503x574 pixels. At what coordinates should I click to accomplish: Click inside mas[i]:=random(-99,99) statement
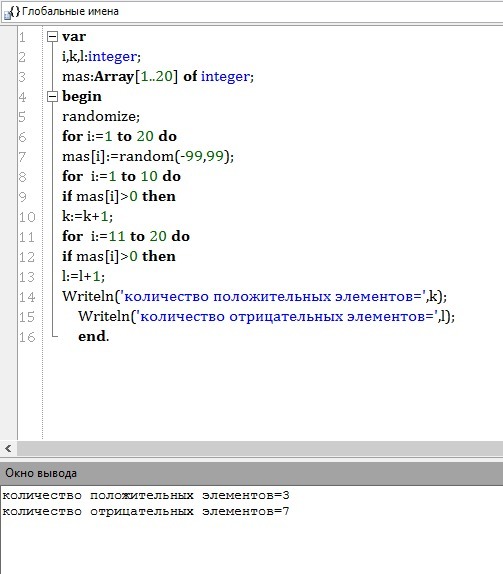click(x=148, y=157)
